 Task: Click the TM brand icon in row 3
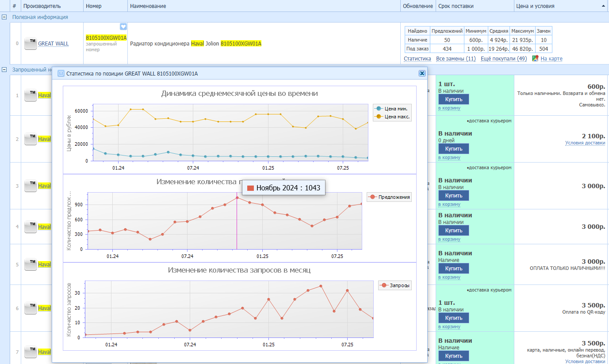[x=30, y=186]
